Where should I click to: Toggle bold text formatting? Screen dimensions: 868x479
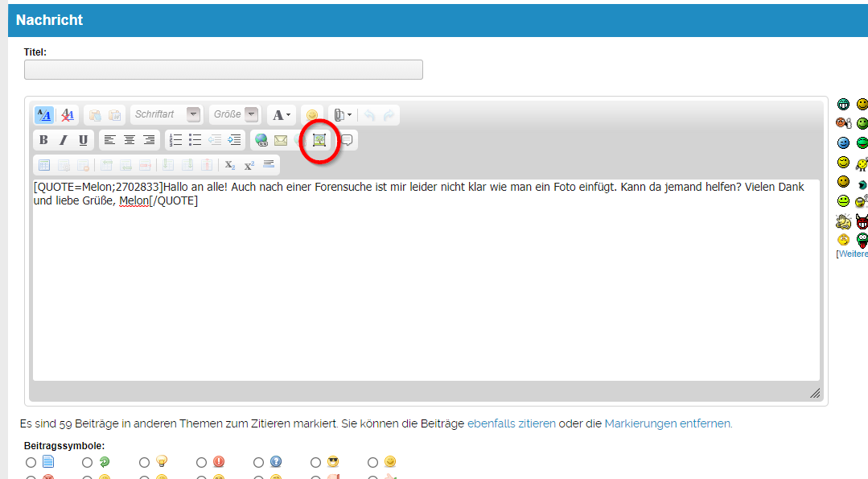43,140
